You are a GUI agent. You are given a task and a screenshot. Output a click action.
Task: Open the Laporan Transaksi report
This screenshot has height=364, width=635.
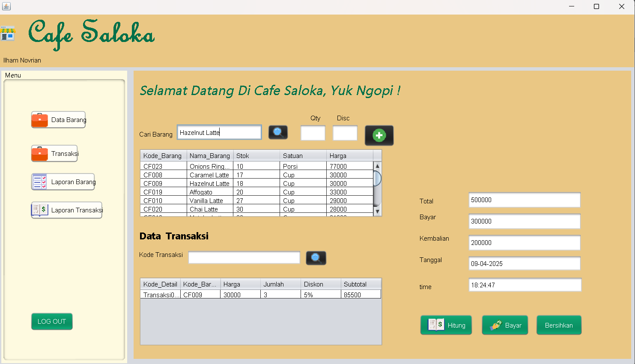[67, 210]
